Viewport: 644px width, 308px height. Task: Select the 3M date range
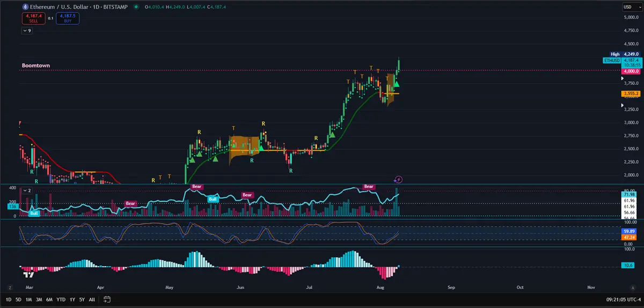click(x=39, y=299)
